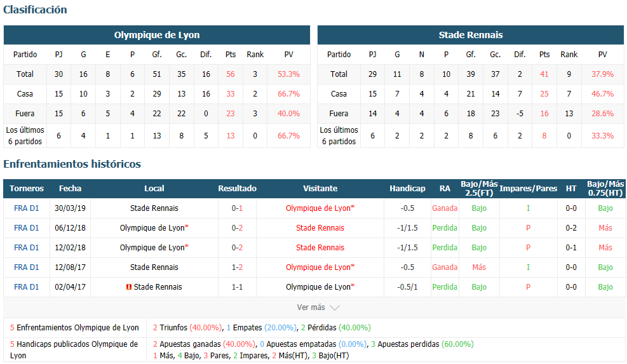Click Olympique de Lyon visitor on 30/03/19
This screenshot has height=364, width=627.
[320, 208]
